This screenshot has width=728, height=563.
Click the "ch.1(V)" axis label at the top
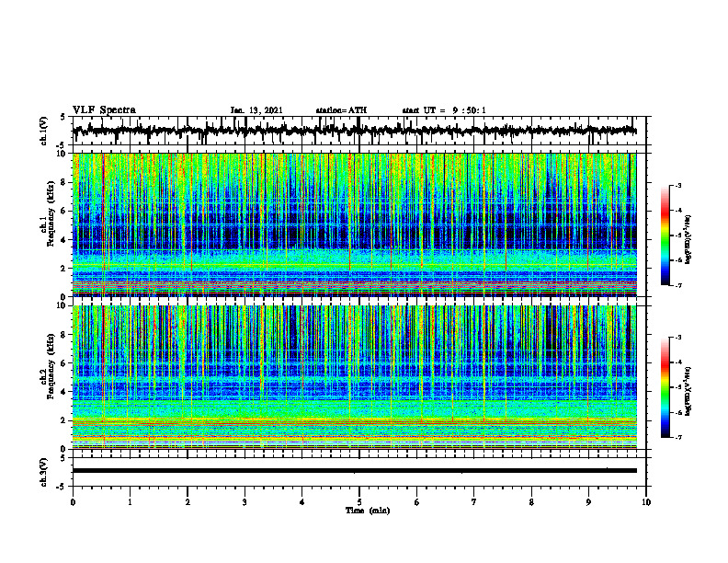click(x=44, y=131)
